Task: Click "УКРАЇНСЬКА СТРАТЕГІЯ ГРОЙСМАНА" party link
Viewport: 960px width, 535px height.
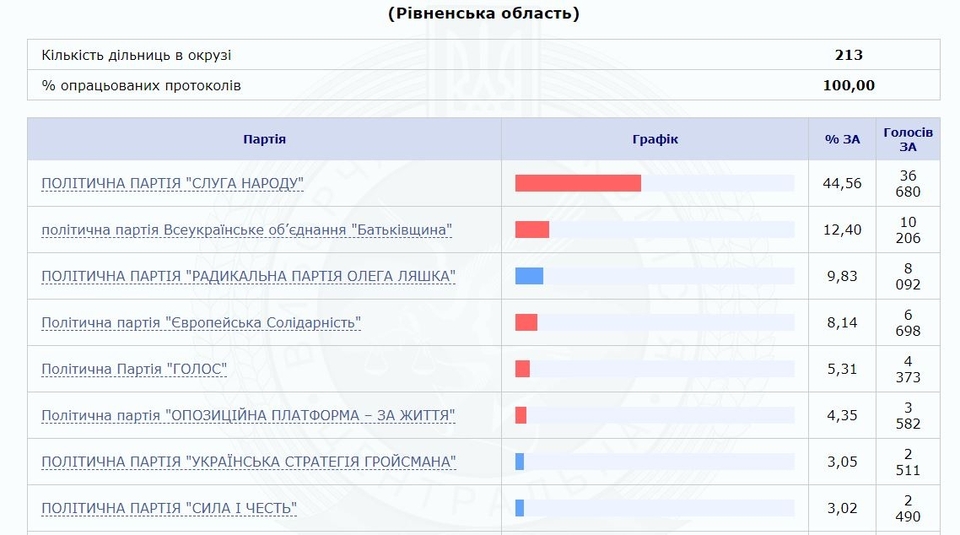Action: [248, 462]
